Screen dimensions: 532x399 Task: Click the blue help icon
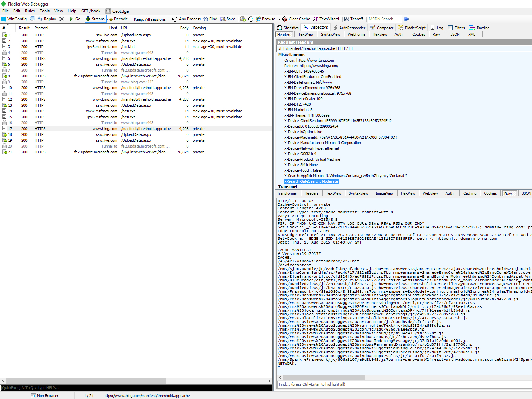pyautogui.click(x=406, y=19)
